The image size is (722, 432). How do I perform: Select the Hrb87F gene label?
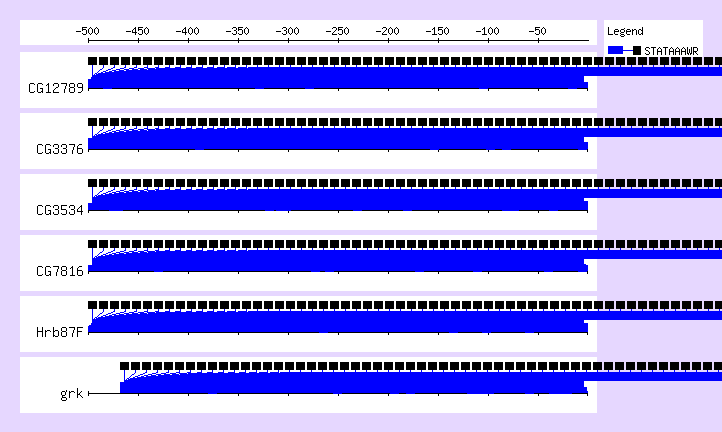(58, 332)
